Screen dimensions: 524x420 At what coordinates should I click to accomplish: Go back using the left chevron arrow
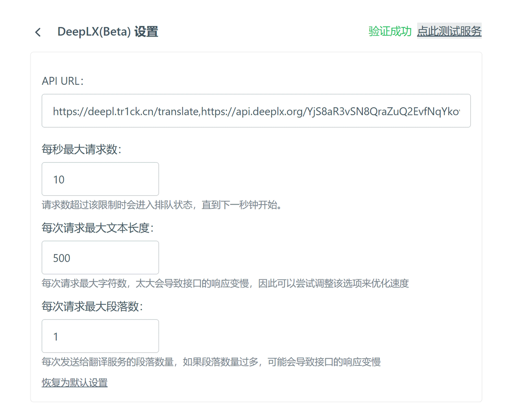(38, 32)
